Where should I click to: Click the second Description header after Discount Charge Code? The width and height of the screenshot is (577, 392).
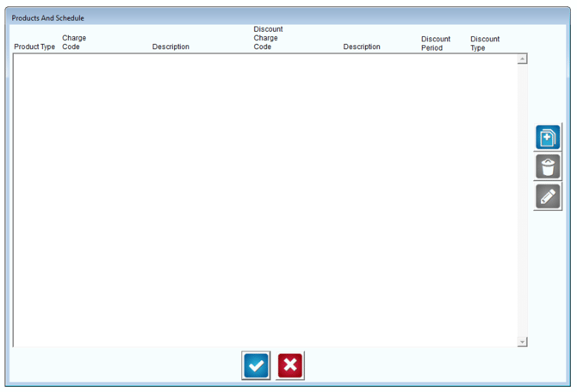(362, 47)
